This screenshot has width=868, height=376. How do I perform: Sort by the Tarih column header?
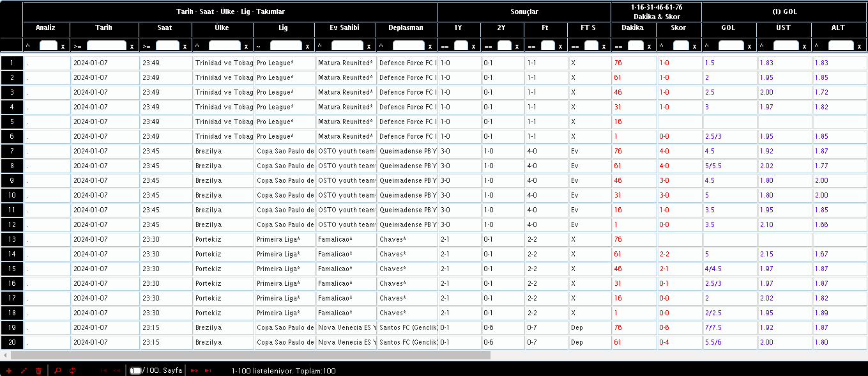[104, 28]
